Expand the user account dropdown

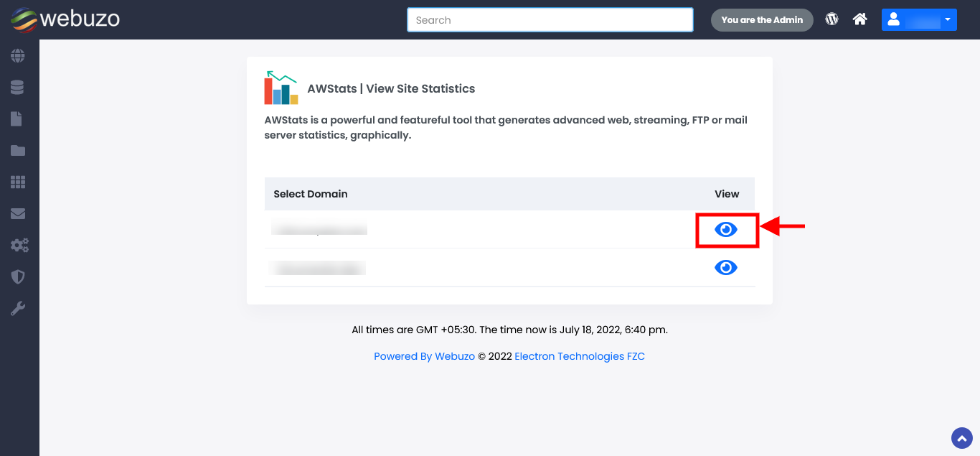tap(919, 19)
